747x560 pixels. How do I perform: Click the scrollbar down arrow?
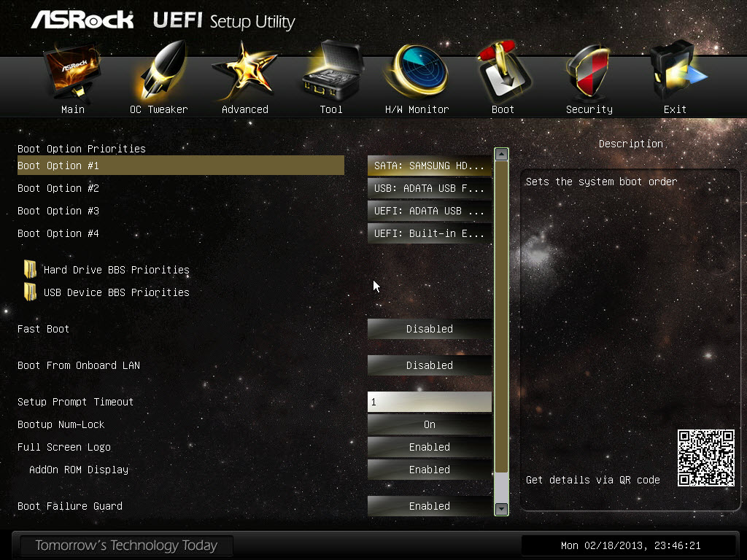(501, 508)
